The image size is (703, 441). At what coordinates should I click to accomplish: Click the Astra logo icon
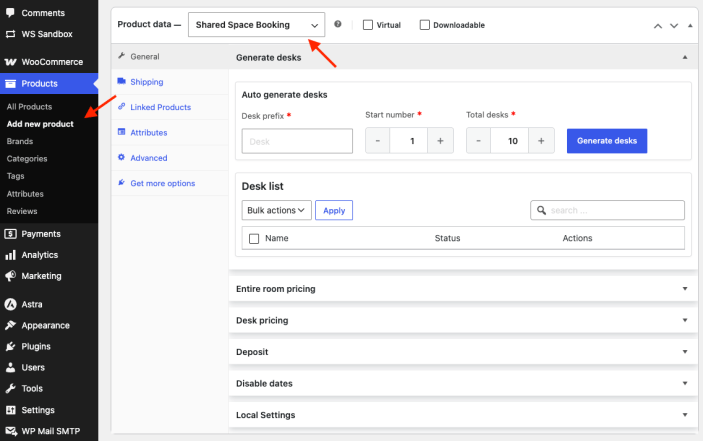pos(10,304)
